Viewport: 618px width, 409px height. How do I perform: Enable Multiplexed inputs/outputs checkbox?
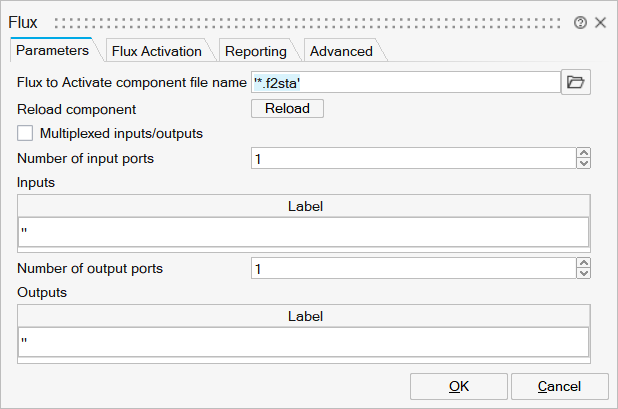tap(26, 133)
